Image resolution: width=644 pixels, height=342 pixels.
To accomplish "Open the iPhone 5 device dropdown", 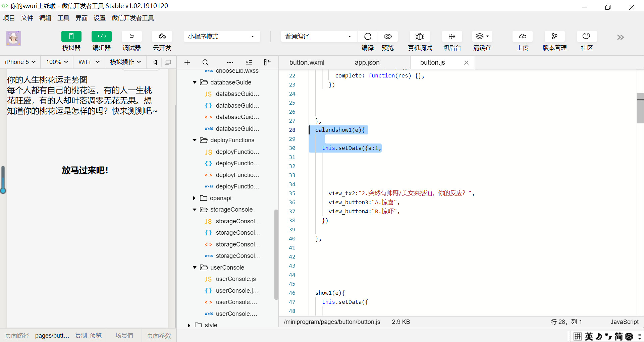I will 20,62.
